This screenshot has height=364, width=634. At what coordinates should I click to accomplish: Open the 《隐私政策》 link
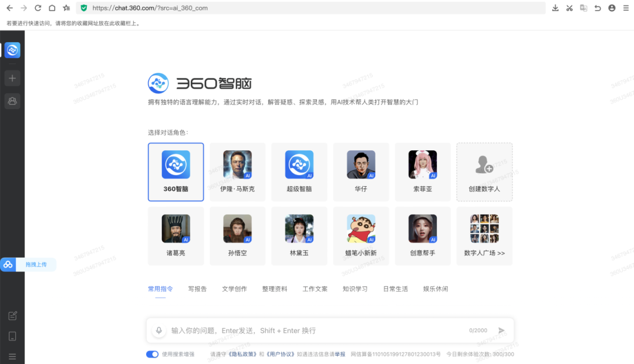(242, 354)
